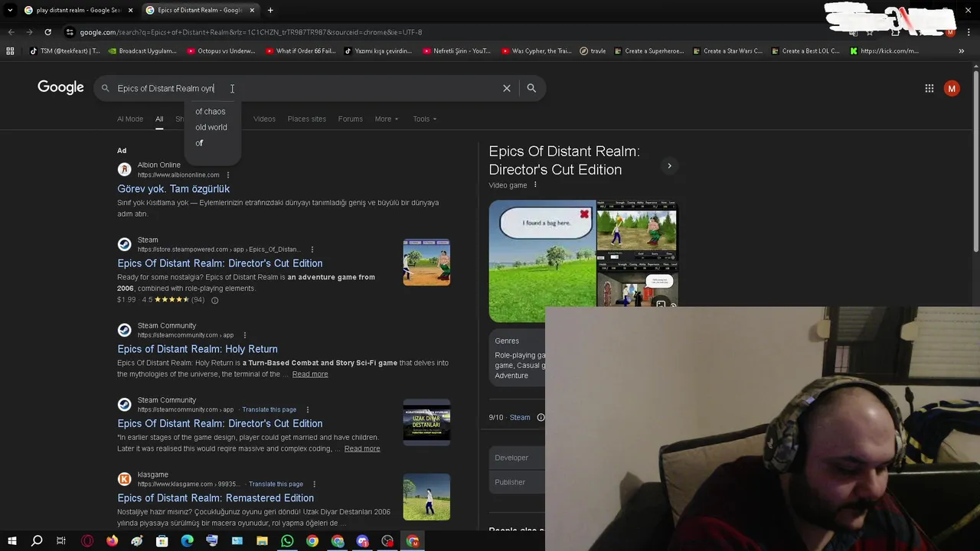The image size is (980, 551).
Task: Open 'Görev yok. Tam özgürlük' ad link
Action: click(173, 189)
